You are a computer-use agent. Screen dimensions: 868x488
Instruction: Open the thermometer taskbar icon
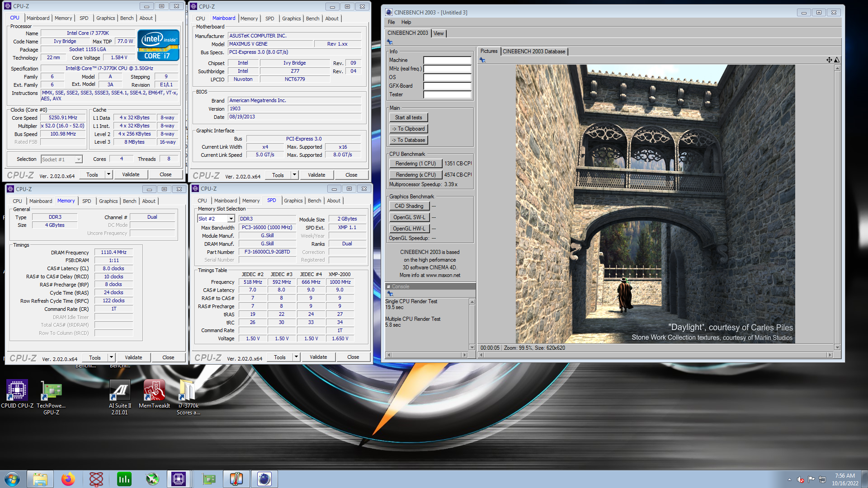(236, 479)
